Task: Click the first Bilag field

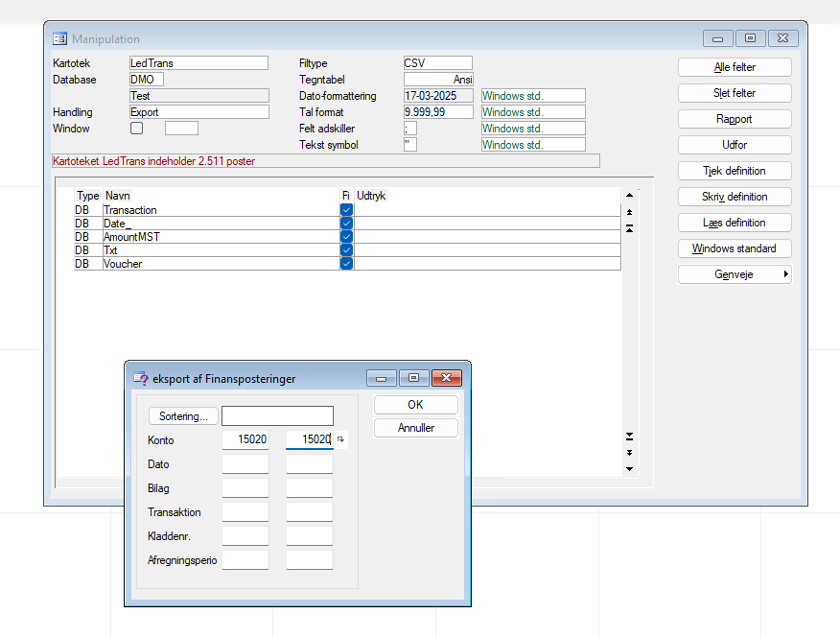Action: coord(245,488)
